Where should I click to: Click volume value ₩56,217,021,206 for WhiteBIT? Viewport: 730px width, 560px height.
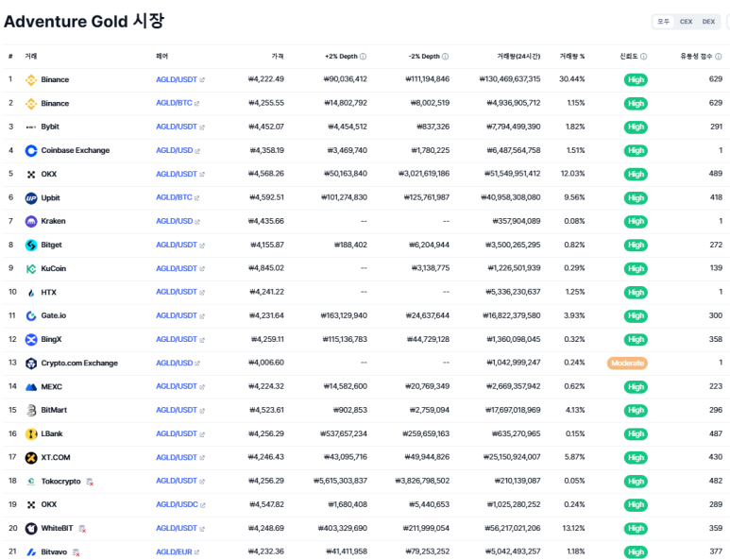coord(512,528)
